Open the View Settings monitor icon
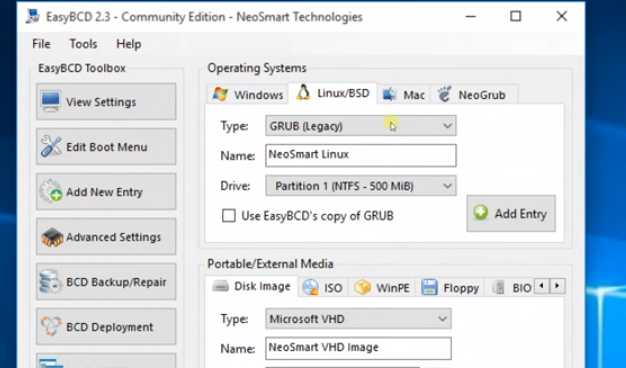This screenshot has height=368, width=626. point(50,101)
